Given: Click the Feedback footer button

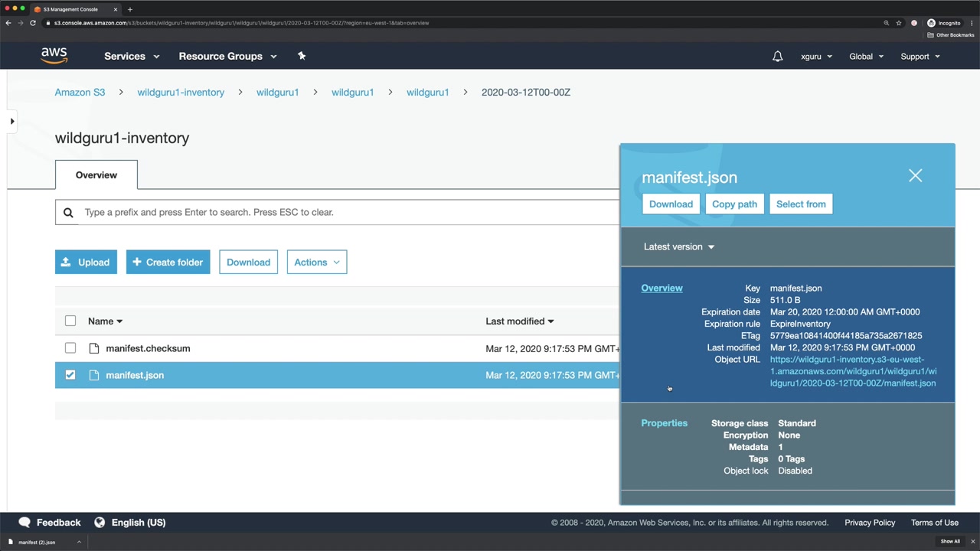Looking at the screenshot, I should pos(49,522).
